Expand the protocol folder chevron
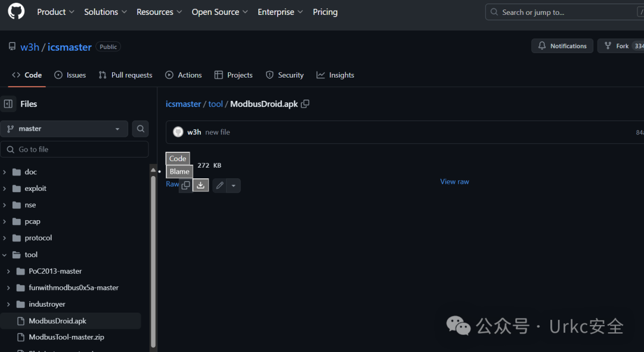The image size is (644, 352). click(5, 238)
